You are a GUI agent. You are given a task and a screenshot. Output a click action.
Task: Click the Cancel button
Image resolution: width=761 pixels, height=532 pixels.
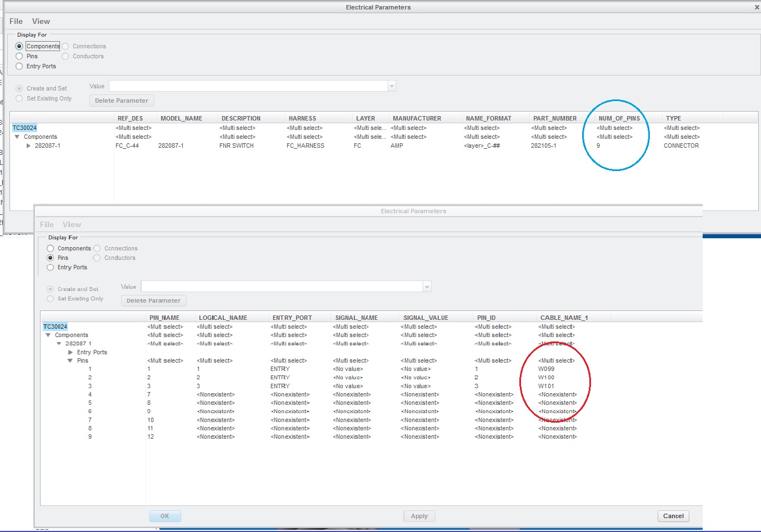tap(673, 516)
